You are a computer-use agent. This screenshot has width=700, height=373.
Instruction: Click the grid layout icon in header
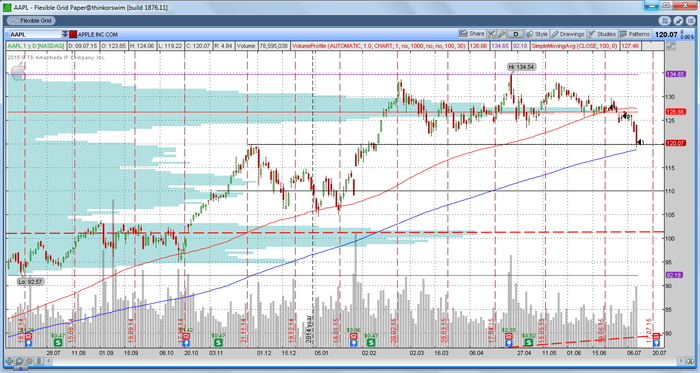[665, 21]
